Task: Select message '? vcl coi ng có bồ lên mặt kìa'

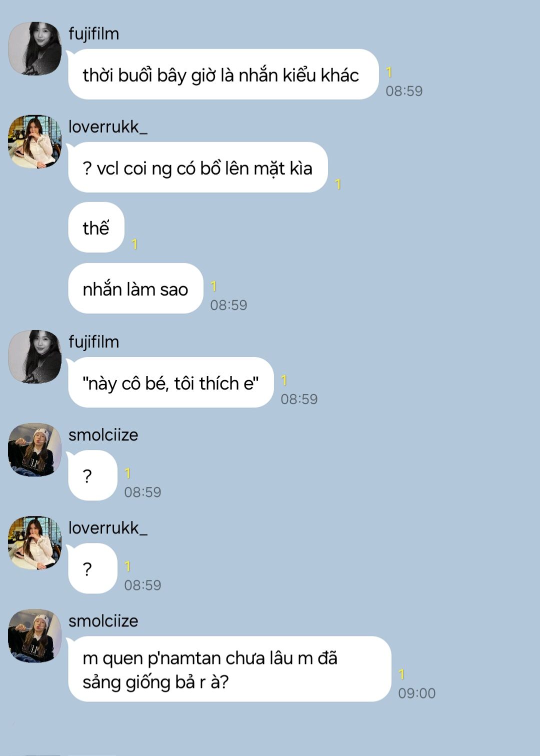Action: click(197, 168)
